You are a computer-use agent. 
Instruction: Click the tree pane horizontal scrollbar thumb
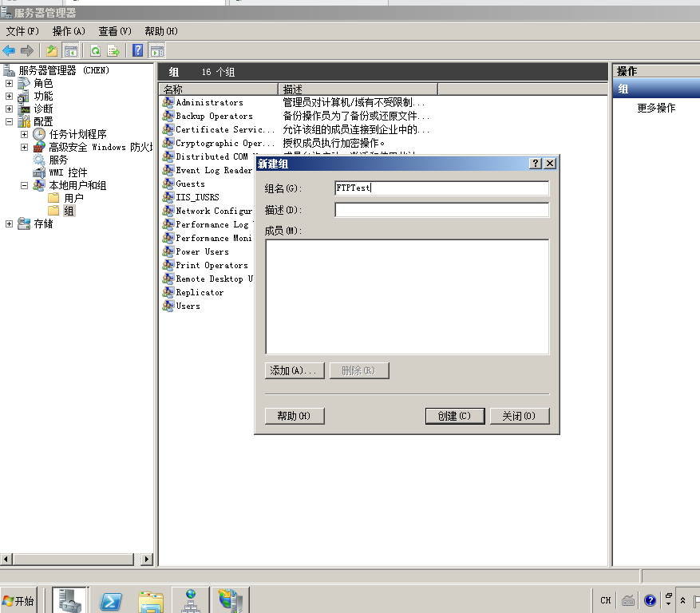click(73, 559)
